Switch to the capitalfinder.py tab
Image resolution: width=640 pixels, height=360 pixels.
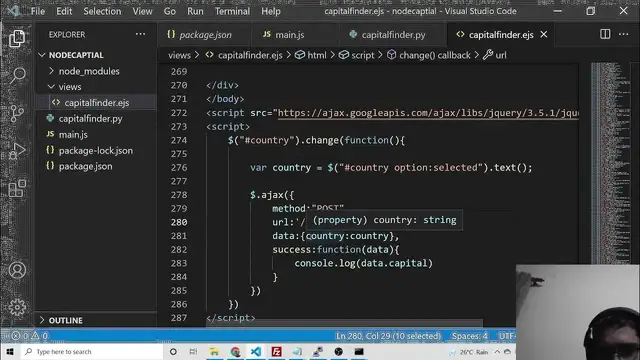(x=392, y=35)
